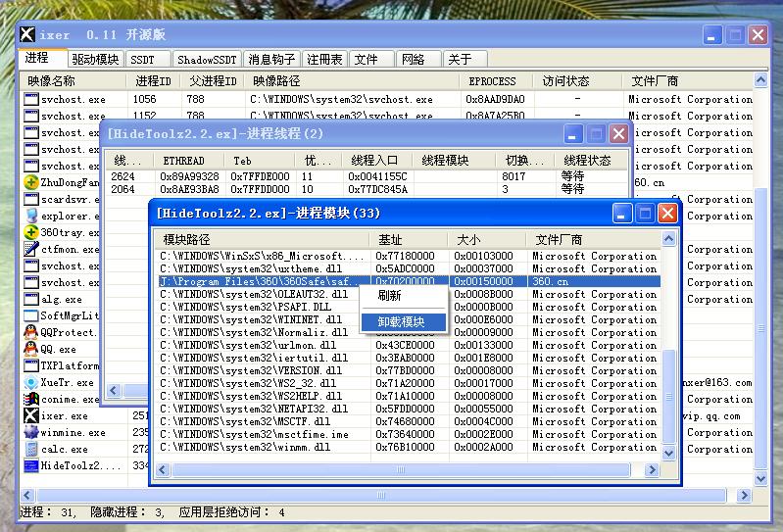Click module list horizontal scroll right arrow

click(x=651, y=469)
